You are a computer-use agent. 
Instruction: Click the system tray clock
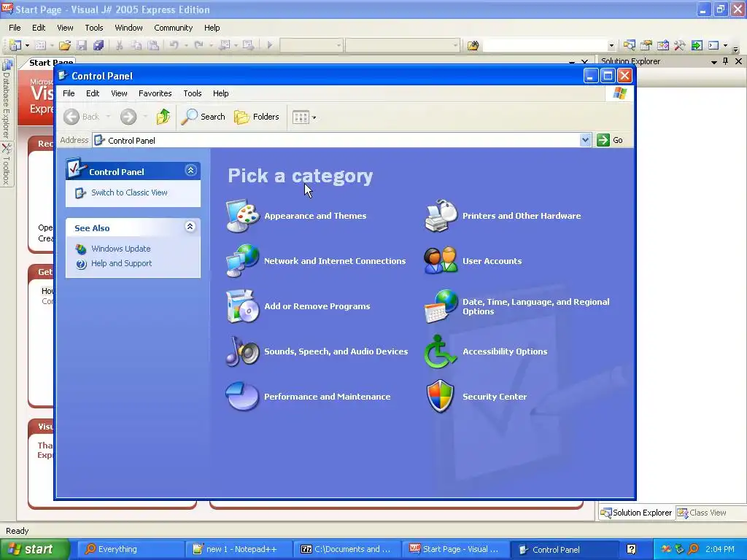point(720,549)
